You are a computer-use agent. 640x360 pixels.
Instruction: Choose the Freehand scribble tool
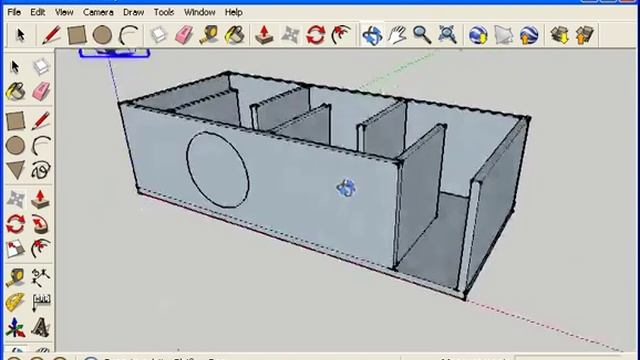coord(40,171)
